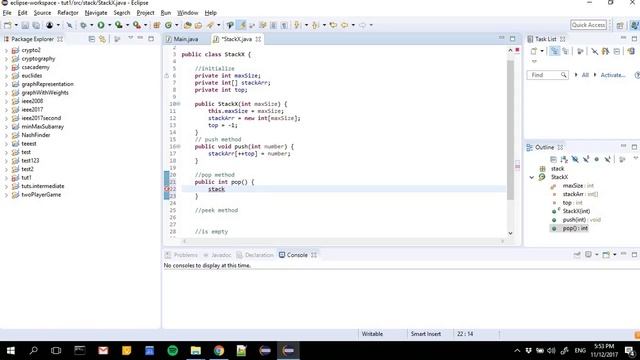Open Spotify from the taskbar

(173, 350)
